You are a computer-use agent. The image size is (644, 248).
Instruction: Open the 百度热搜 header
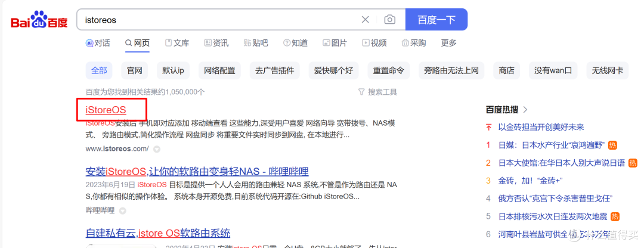(x=502, y=110)
